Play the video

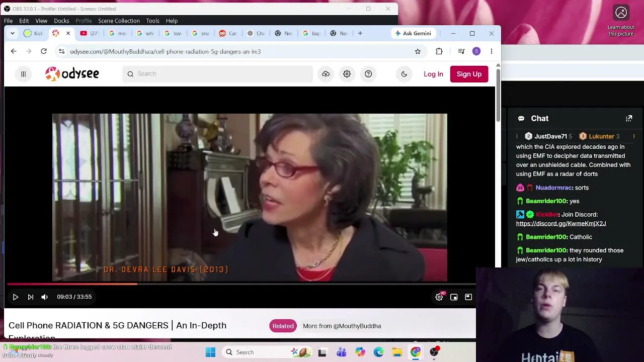click(x=15, y=297)
